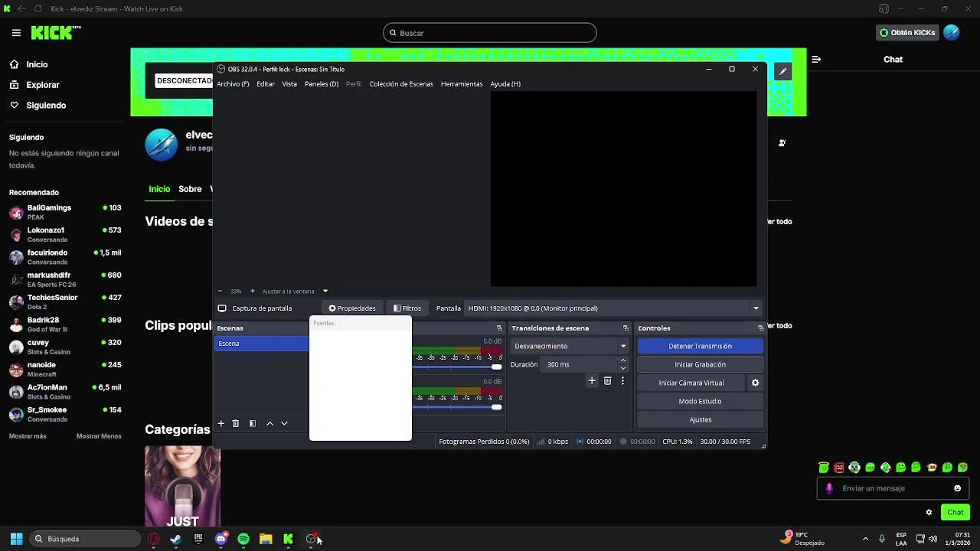
Task: Open the Vista menu in OBS
Action: 289,84
